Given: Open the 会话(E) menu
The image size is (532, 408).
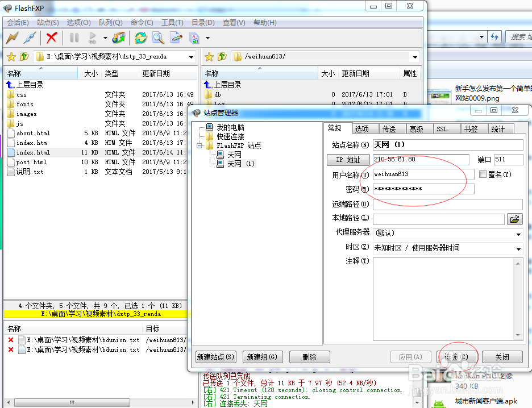Looking at the screenshot, I should (18, 23).
